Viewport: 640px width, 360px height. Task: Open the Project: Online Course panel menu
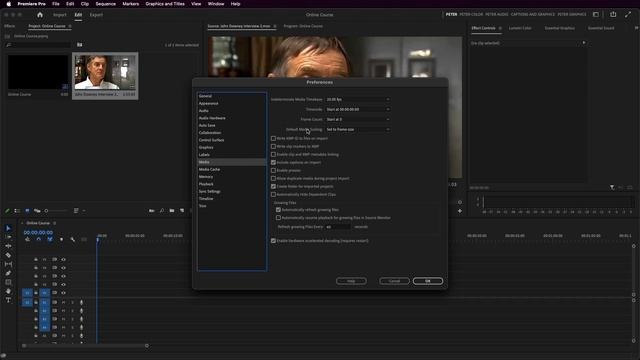[70, 26]
